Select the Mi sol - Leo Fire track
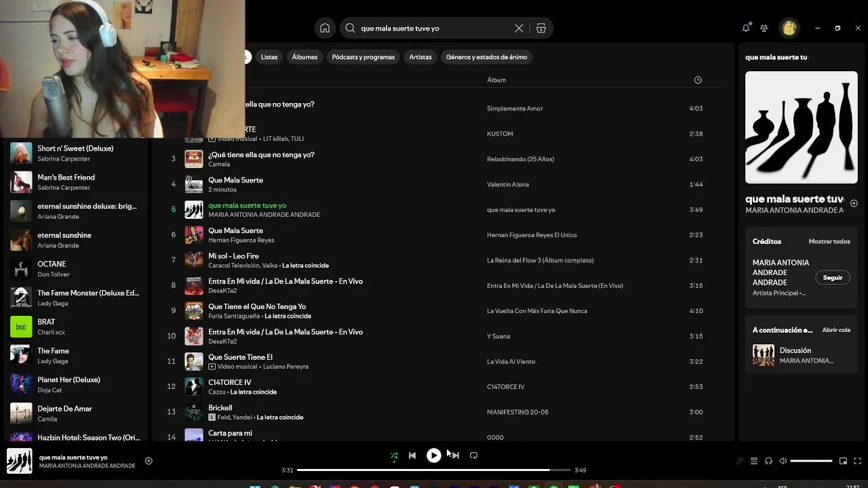Screen dimensions: 868x488 pos(443,260)
